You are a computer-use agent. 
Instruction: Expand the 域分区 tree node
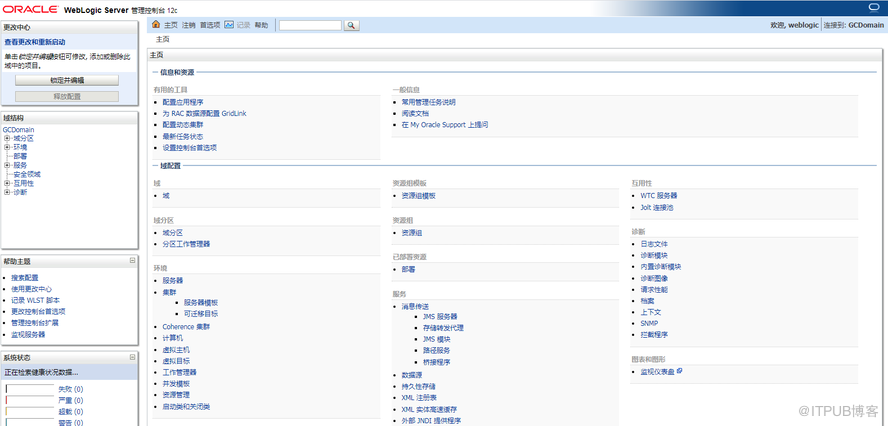click(x=7, y=138)
